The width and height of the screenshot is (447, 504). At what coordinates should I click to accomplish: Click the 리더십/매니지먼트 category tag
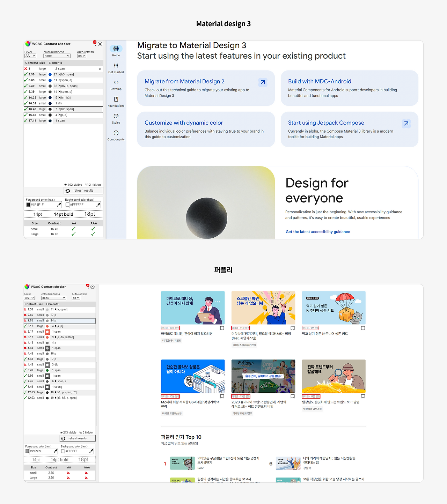point(171,341)
